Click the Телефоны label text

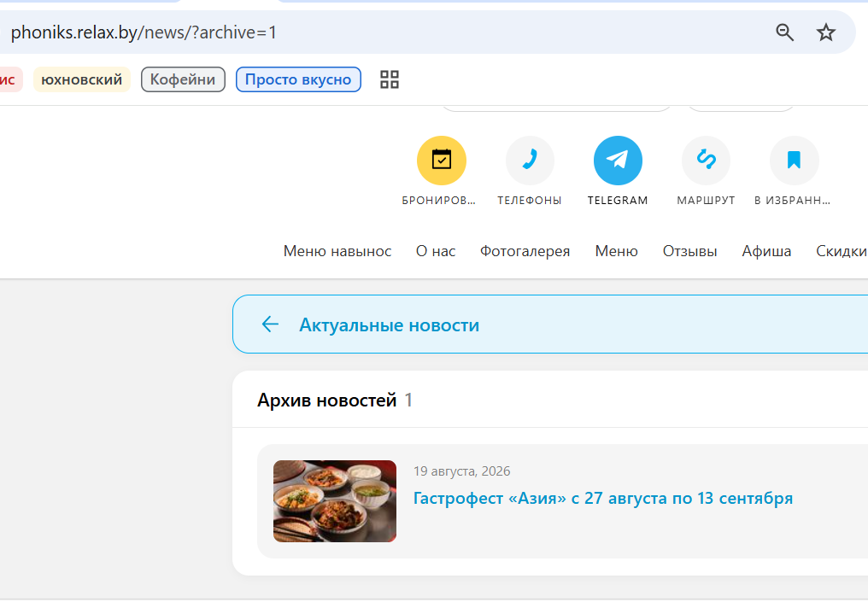(530, 201)
